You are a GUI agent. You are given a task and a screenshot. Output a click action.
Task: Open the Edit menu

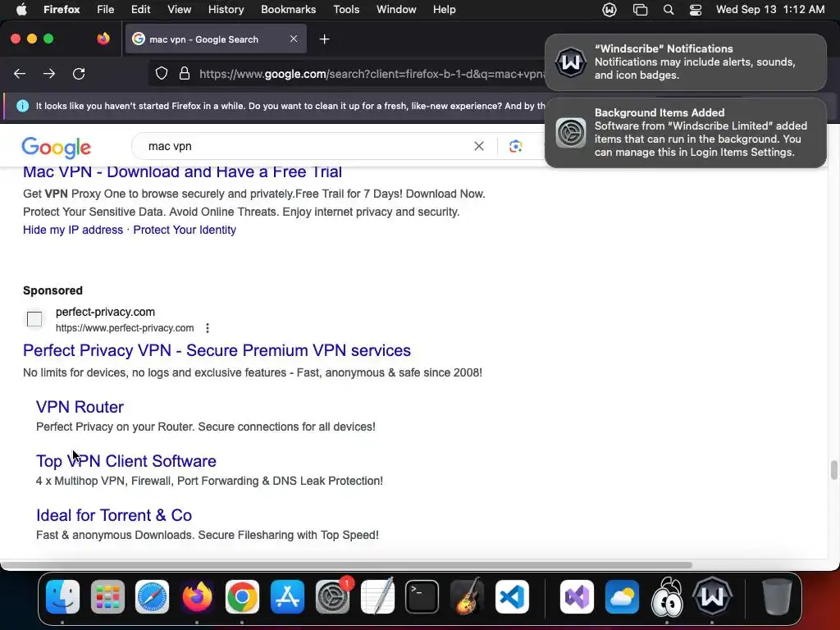(141, 9)
